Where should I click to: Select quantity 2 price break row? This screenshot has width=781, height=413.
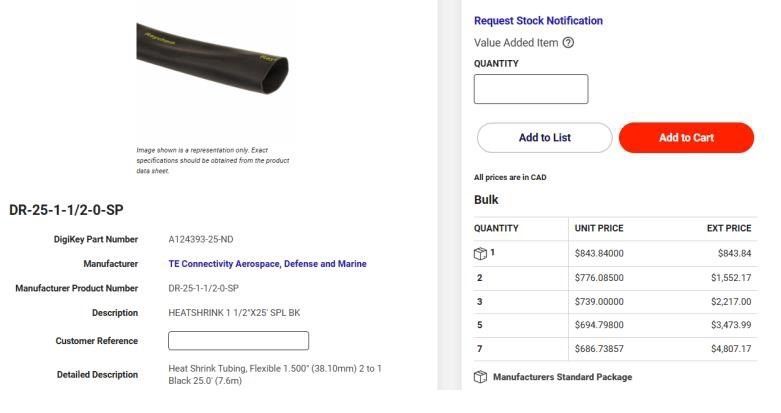point(613,278)
